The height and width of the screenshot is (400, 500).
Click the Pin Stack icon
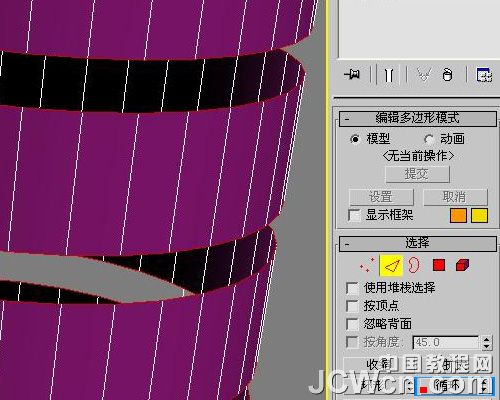coord(352,74)
